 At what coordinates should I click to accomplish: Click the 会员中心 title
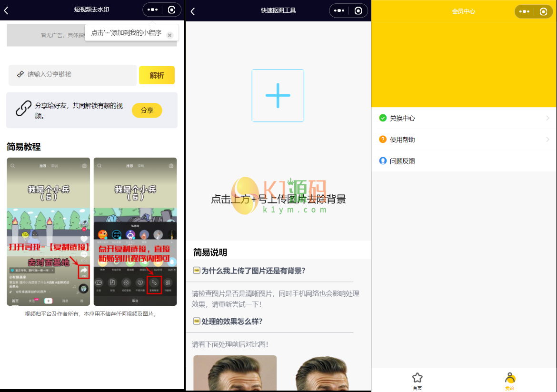pos(463,11)
